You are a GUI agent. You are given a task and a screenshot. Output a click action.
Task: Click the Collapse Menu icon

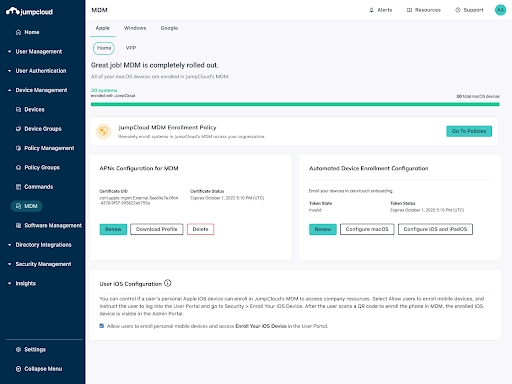18,369
